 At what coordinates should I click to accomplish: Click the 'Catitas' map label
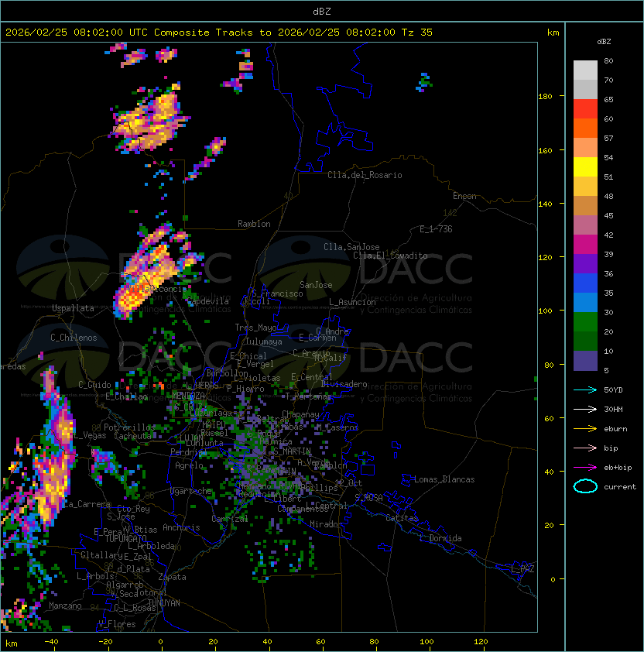(402, 518)
